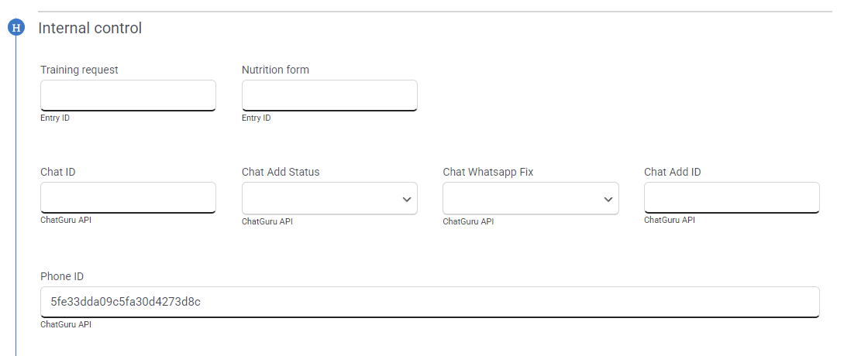Screen dimensions: 868x356
Task: Click the blue H section step icon
Action: 15,29
